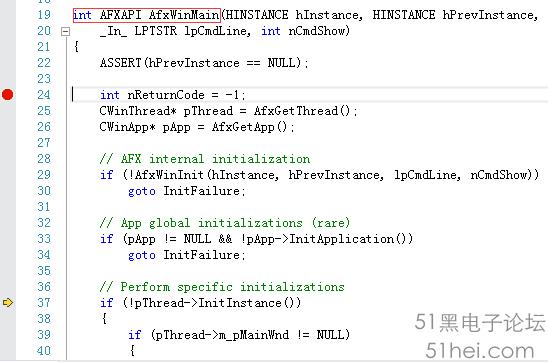This screenshot has height=362, width=548.
Task: Select the AfxWinMain function name
Action: pos(184,15)
